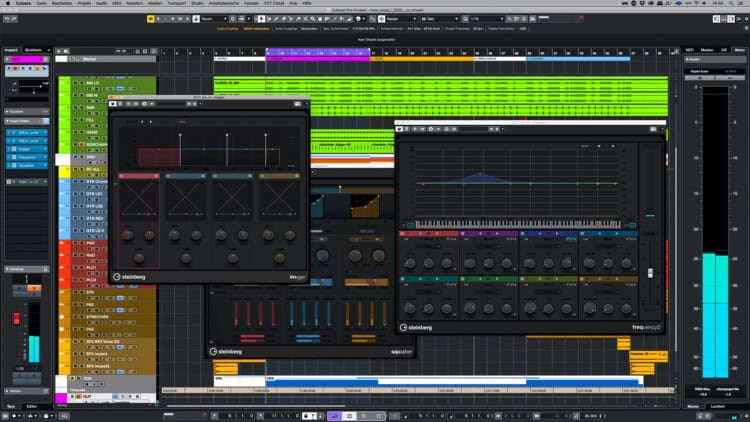Screen dimensions: 750x422
Task: Click the Undo arrow in the toolbar
Action: click(x=7, y=19)
